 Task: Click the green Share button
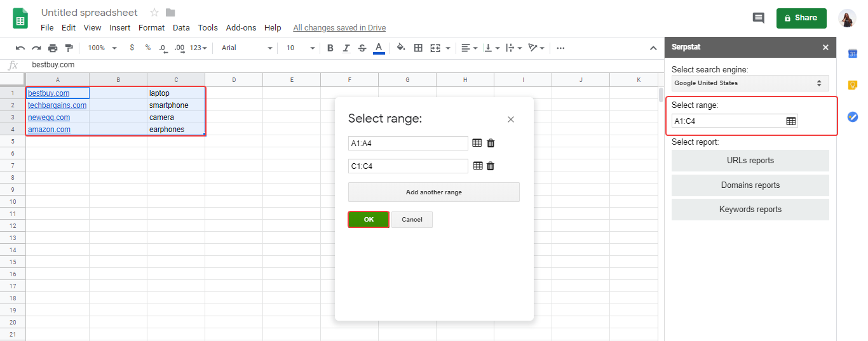(801, 18)
